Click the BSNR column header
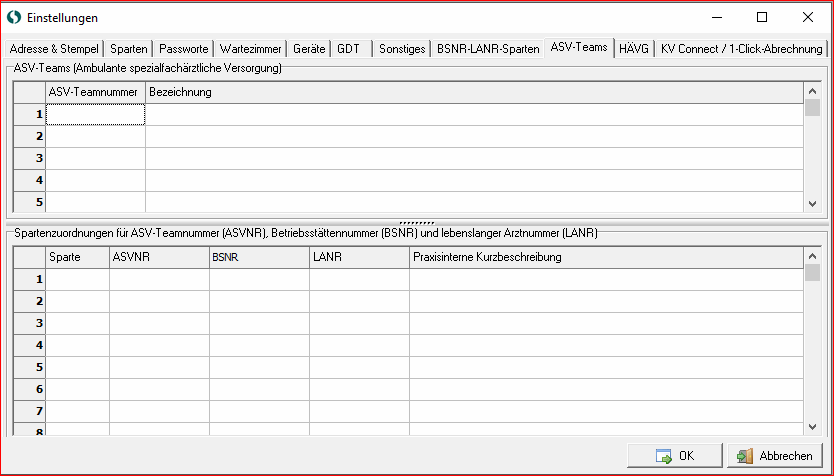 (259, 257)
